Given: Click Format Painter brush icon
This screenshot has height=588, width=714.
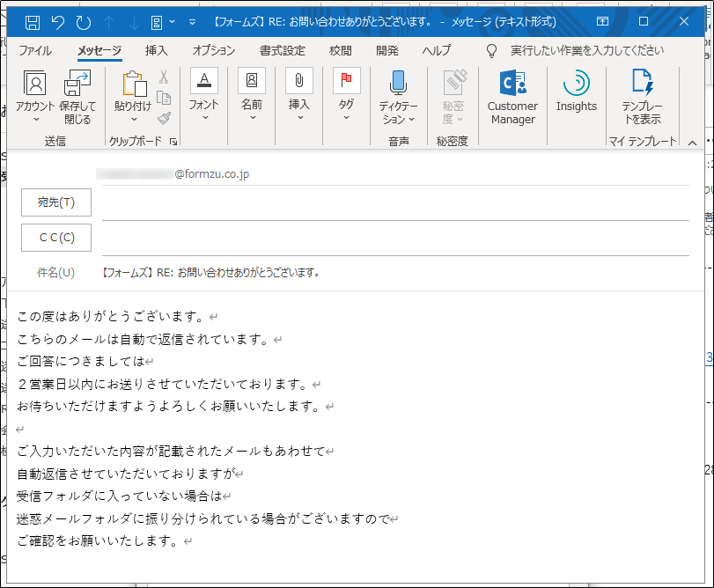Looking at the screenshot, I should (x=164, y=118).
